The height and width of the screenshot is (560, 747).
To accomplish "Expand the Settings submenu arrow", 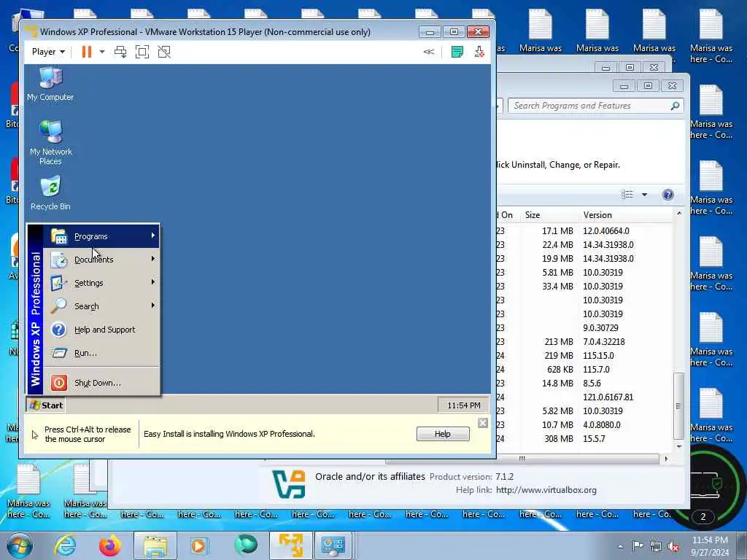I will click(x=153, y=282).
